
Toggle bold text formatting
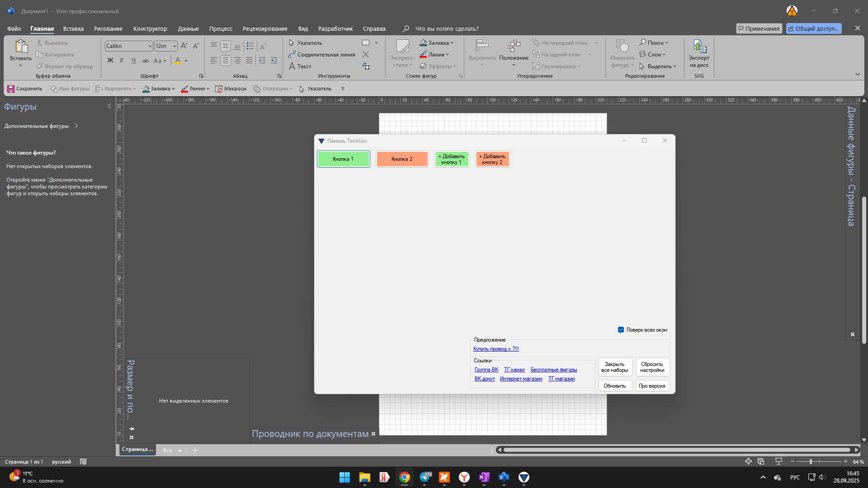point(110,61)
